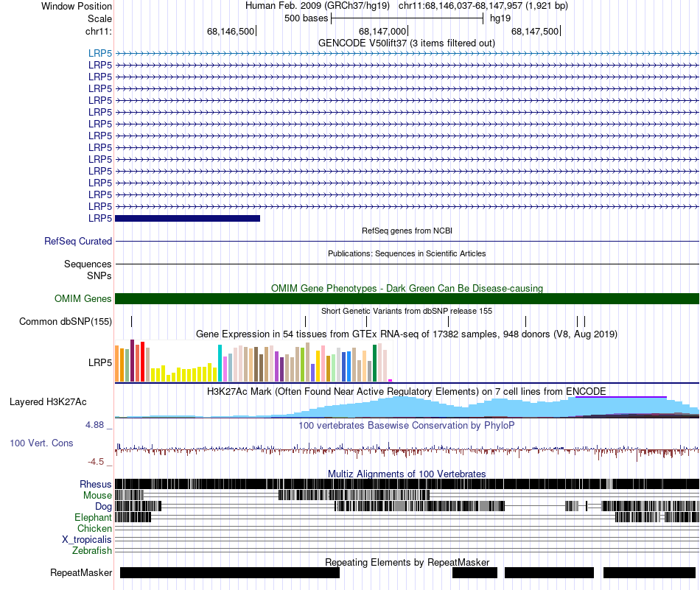Click 'Short Genetic Variants from dbSNP' title
700x590 pixels.
(407, 311)
